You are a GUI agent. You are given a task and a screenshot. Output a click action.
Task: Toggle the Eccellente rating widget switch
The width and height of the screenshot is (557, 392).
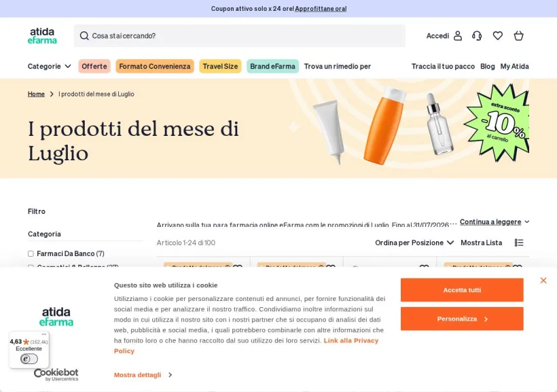pyautogui.click(x=29, y=359)
